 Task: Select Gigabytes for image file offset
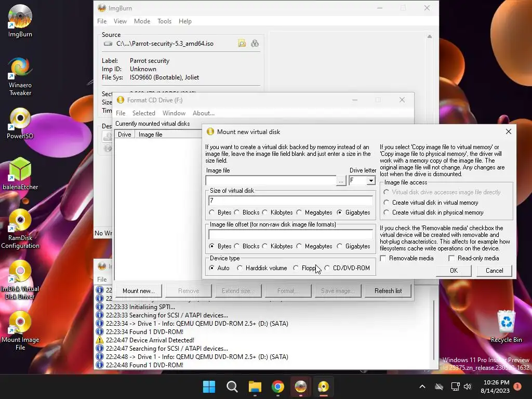pos(353,246)
